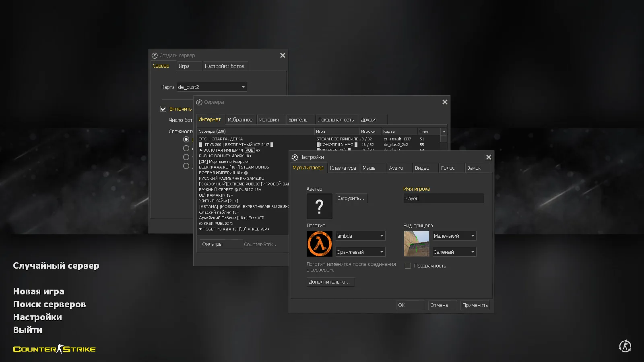The height and width of the screenshot is (362, 644).
Task: Click the CS icon in the Настройки title bar
Action: 295,157
